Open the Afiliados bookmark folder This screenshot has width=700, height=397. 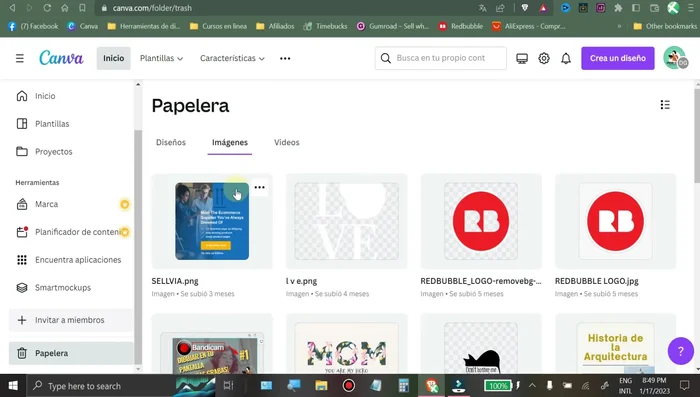click(x=275, y=26)
